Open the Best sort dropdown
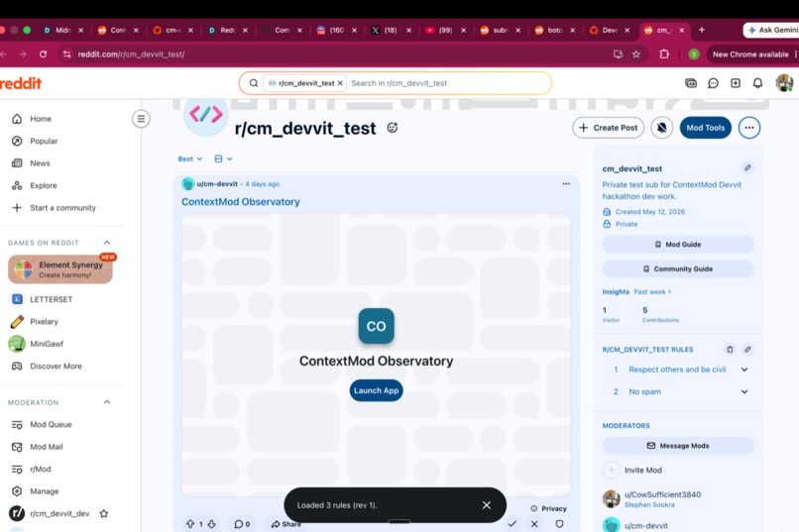This screenshot has height=532, width=799. (x=190, y=159)
